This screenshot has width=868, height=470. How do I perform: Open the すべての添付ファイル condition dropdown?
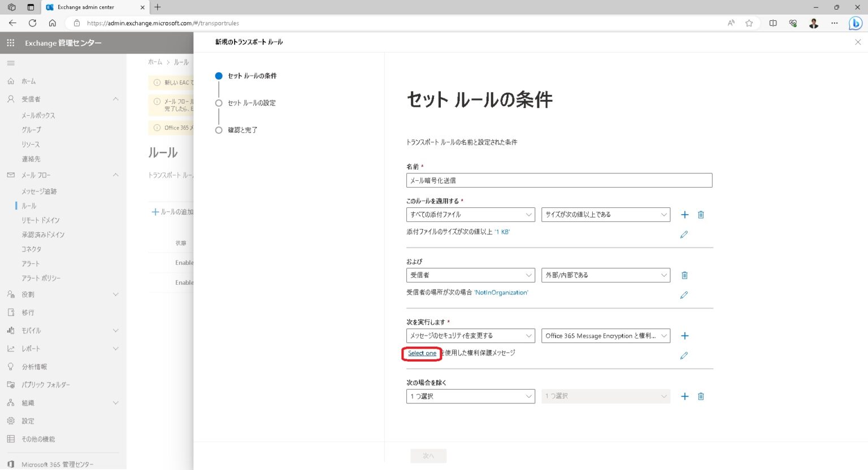tap(470, 215)
